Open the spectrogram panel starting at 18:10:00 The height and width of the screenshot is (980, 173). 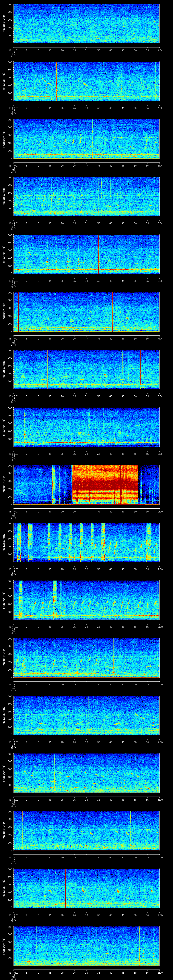[x=87, y=543]
